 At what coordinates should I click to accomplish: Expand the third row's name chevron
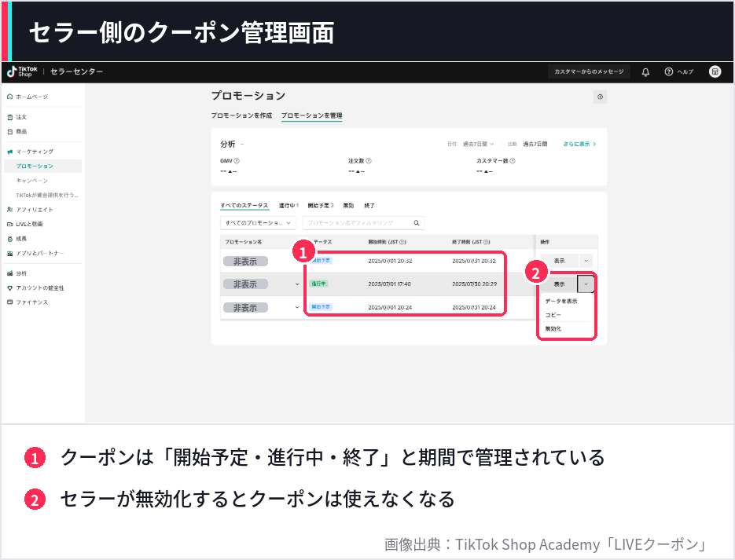297,308
